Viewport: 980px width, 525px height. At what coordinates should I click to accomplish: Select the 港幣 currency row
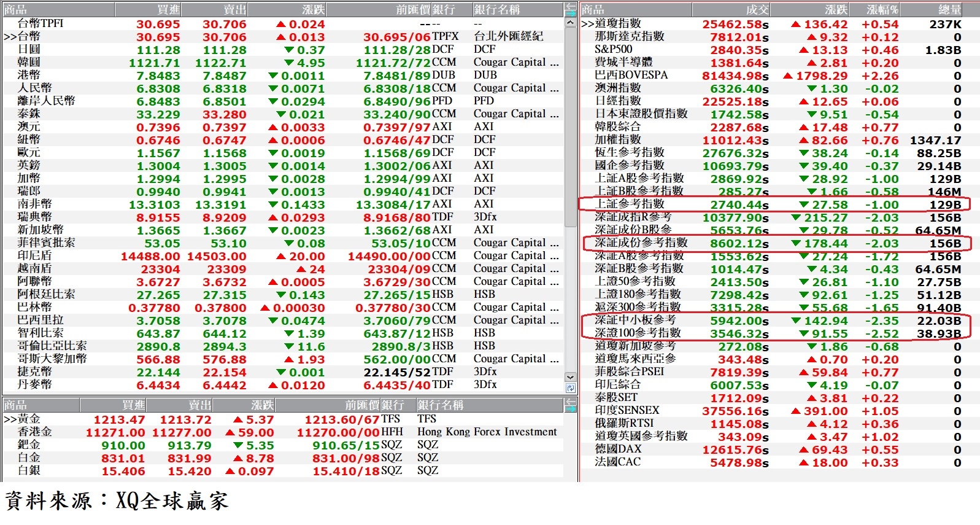tap(282, 75)
